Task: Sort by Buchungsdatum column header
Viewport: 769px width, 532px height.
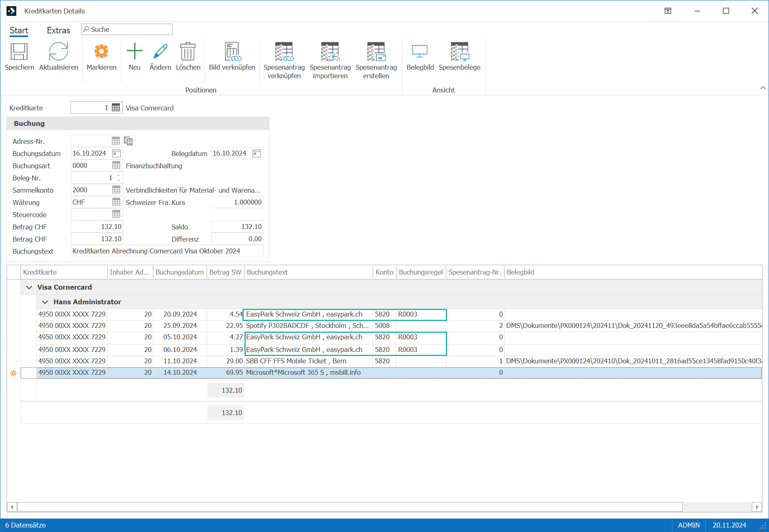Action: pyautogui.click(x=179, y=272)
